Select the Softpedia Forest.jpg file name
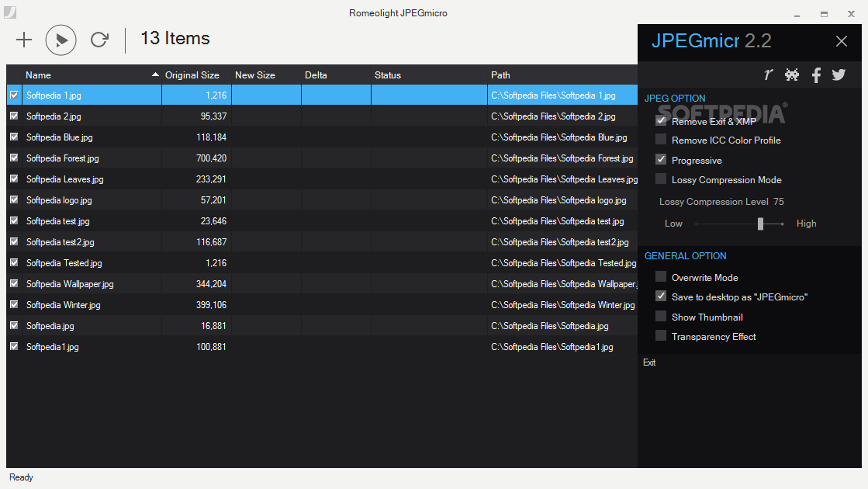868x489 pixels. pos(63,158)
